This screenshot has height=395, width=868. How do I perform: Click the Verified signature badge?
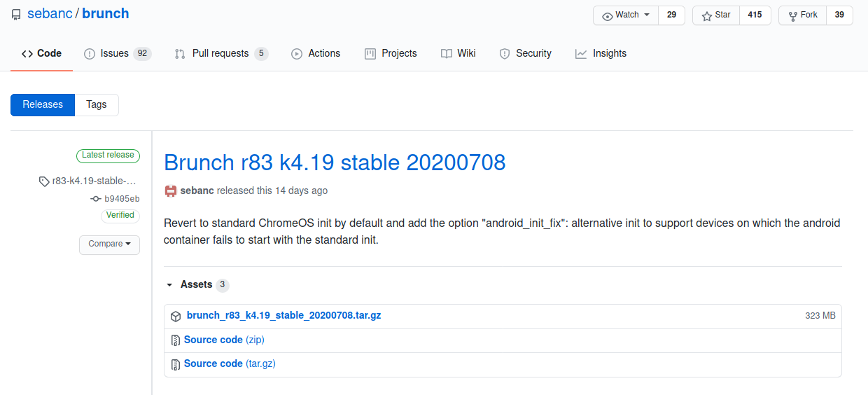(x=120, y=215)
